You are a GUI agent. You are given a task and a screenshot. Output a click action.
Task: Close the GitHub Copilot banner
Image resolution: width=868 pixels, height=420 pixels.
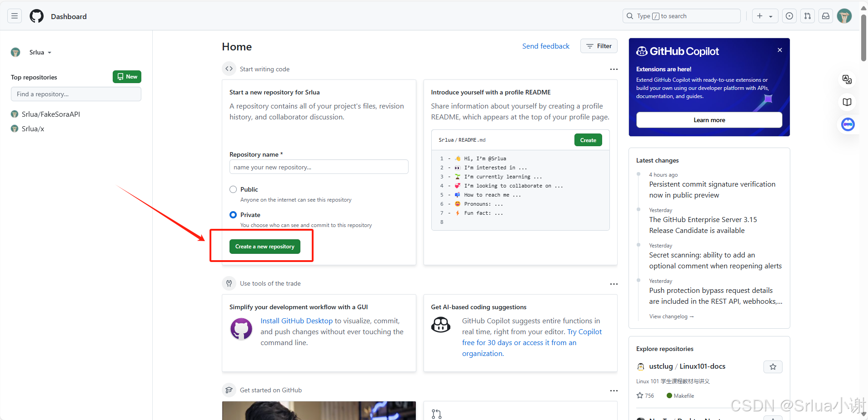click(780, 50)
